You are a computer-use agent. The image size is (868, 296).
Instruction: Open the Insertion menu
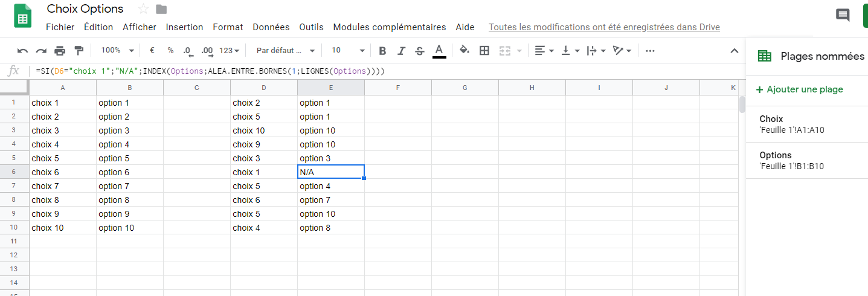point(184,27)
